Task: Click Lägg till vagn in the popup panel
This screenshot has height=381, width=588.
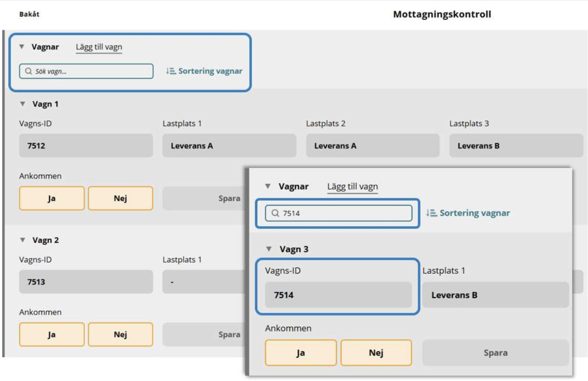Action: point(352,186)
